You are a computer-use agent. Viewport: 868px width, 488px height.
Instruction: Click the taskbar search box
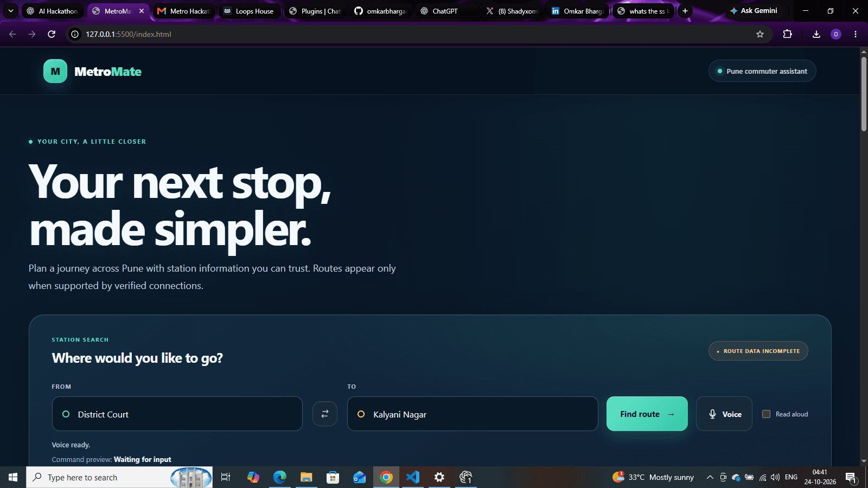pyautogui.click(x=119, y=477)
